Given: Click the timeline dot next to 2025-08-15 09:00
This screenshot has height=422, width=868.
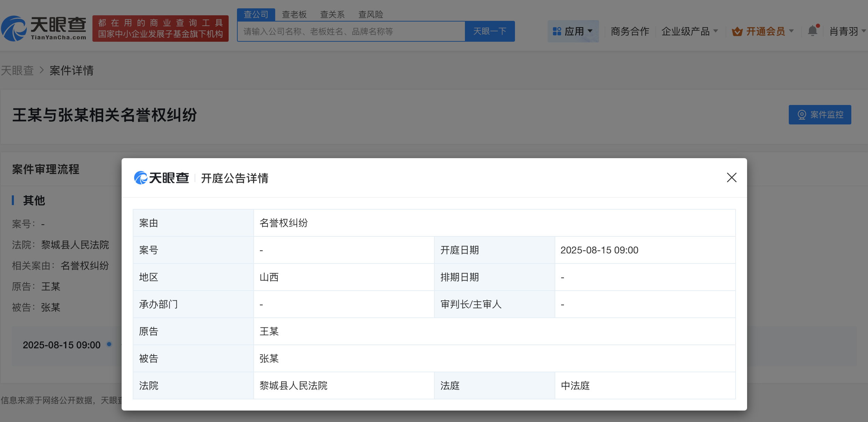Looking at the screenshot, I should 109,344.
